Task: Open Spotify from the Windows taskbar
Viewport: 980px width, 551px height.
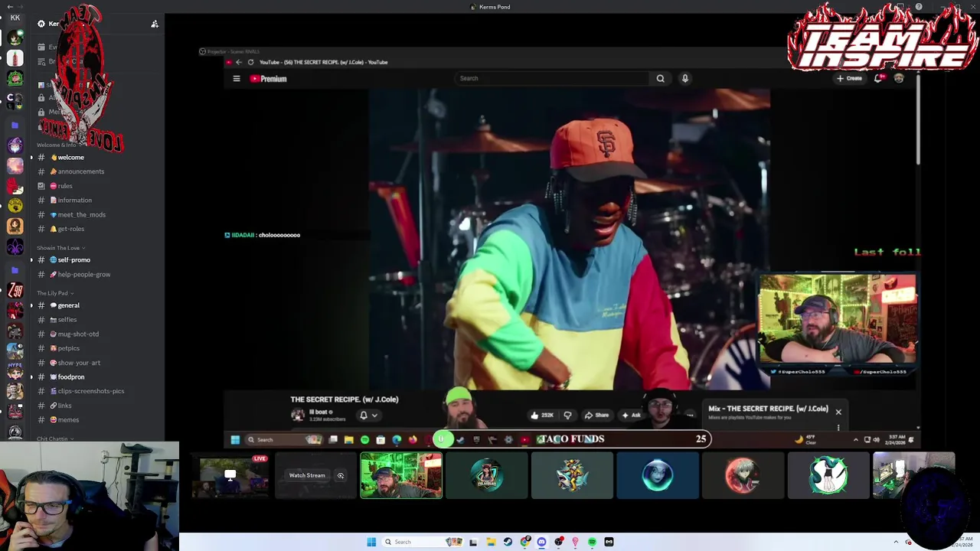Action: coord(592,542)
